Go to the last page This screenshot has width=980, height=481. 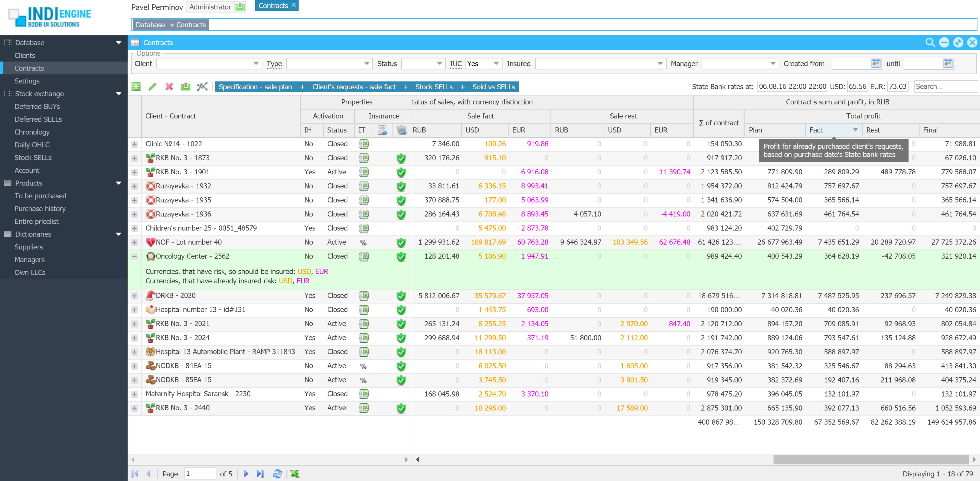(260, 474)
